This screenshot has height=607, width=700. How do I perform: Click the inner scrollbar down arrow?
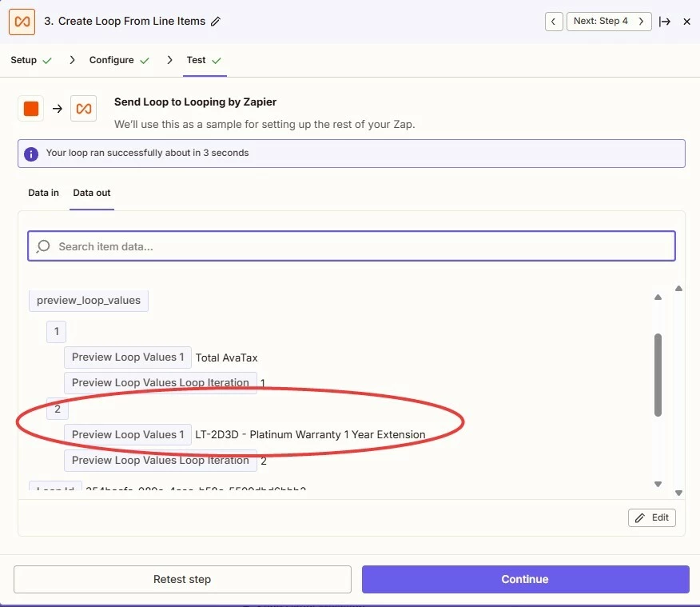658,484
